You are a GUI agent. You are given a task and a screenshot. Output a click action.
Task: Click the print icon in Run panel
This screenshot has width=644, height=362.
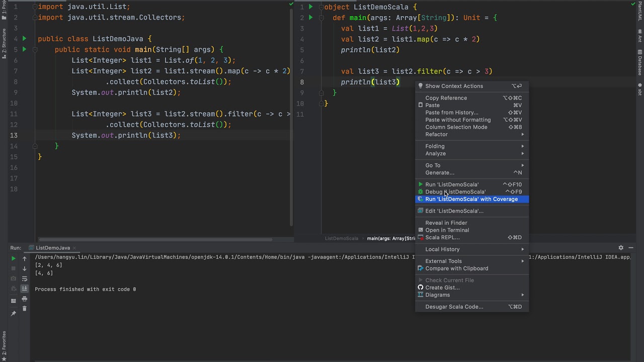[x=24, y=299]
